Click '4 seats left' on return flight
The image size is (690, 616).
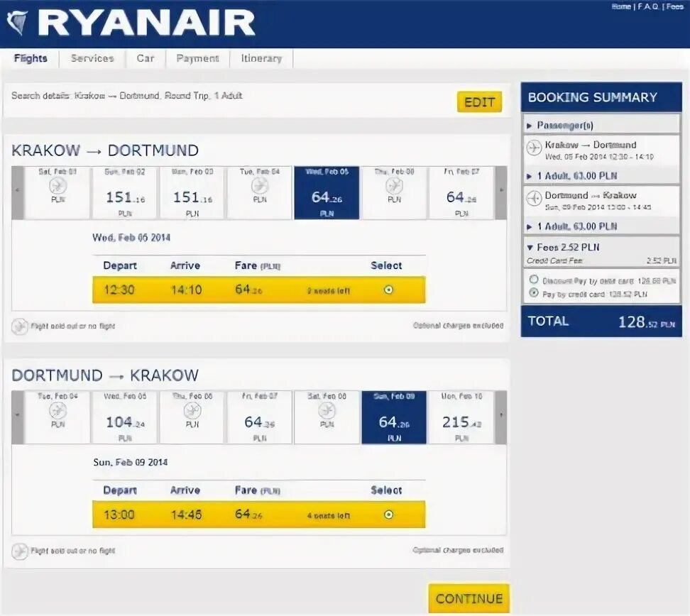(x=328, y=516)
